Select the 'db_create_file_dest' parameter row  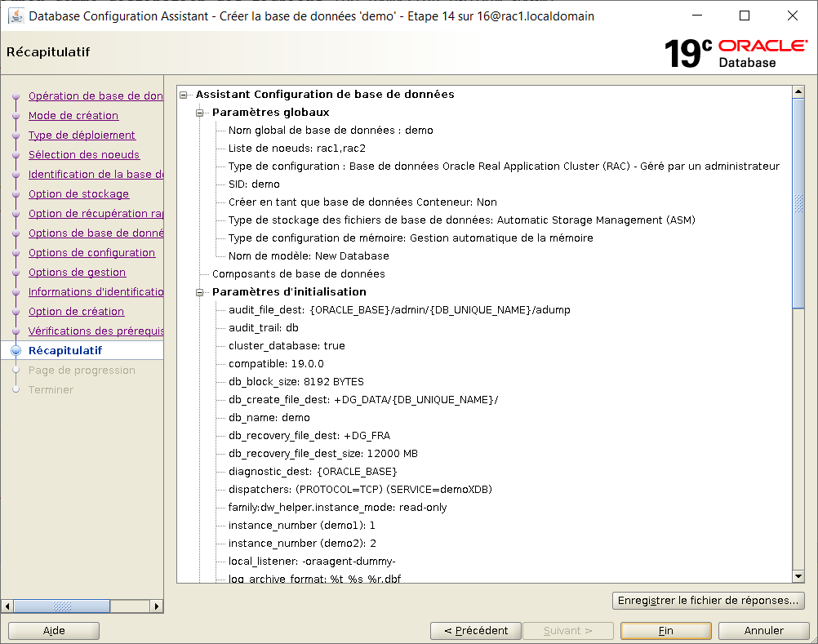(x=363, y=400)
